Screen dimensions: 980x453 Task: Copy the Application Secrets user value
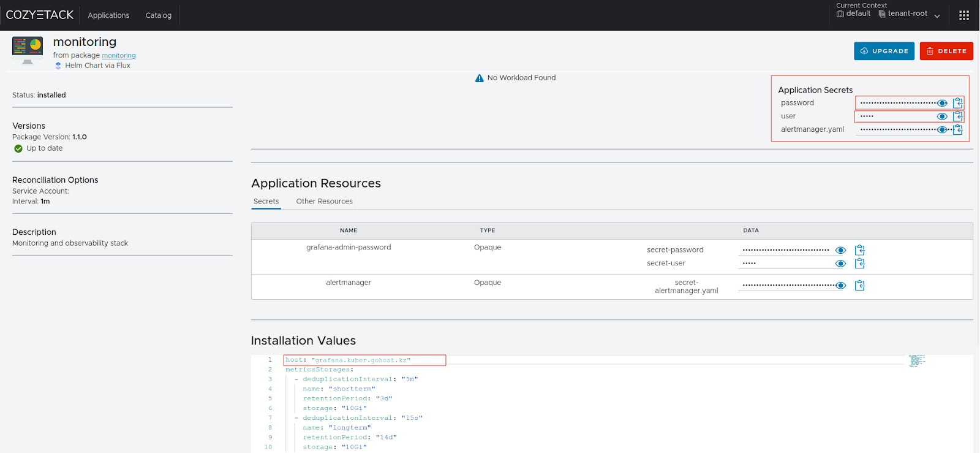(958, 116)
